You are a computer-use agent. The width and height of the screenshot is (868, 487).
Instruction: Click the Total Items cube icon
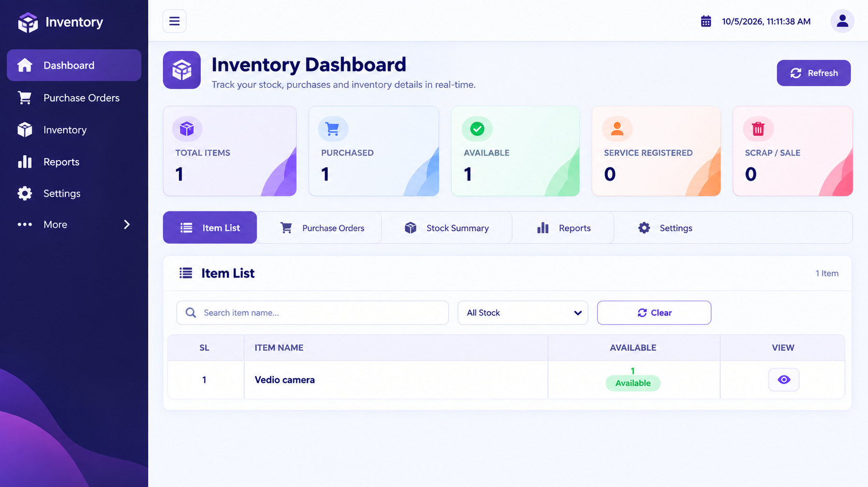(187, 128)
